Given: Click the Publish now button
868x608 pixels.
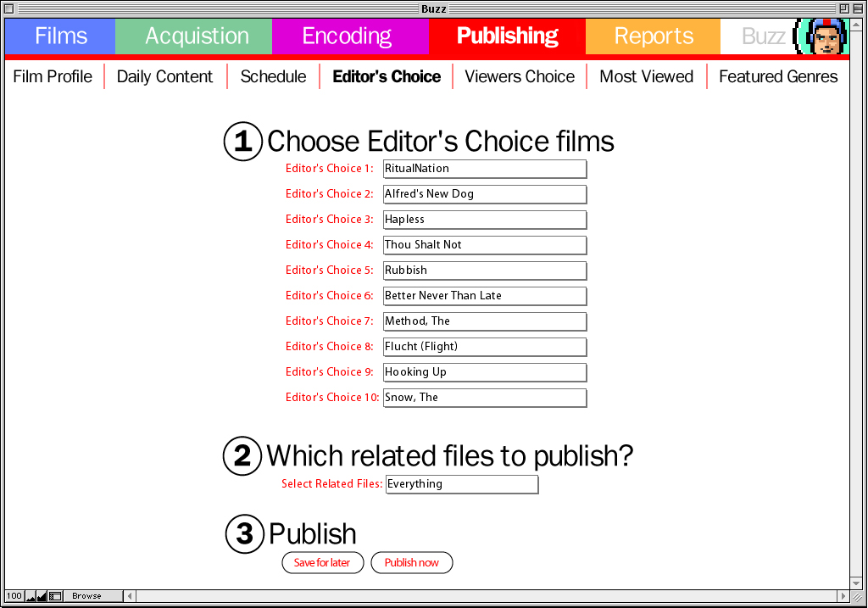Looking at the screenshot, I should click(x=412, y=562).
